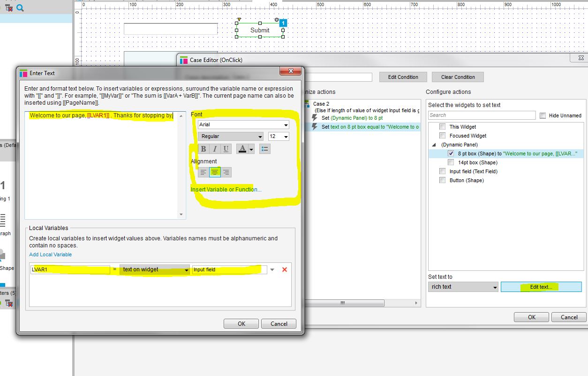
Task: Delete local variable LVAR1 with red X
Action: 284,269
